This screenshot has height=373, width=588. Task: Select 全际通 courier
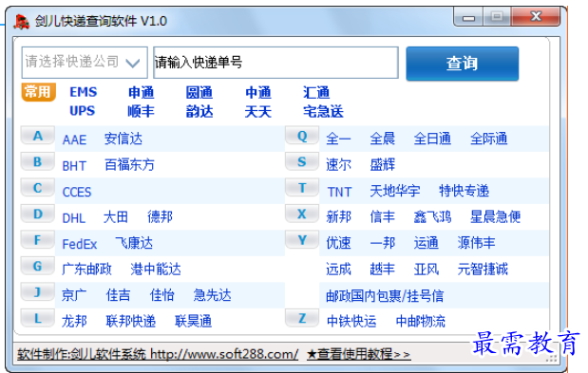(488, 139)
